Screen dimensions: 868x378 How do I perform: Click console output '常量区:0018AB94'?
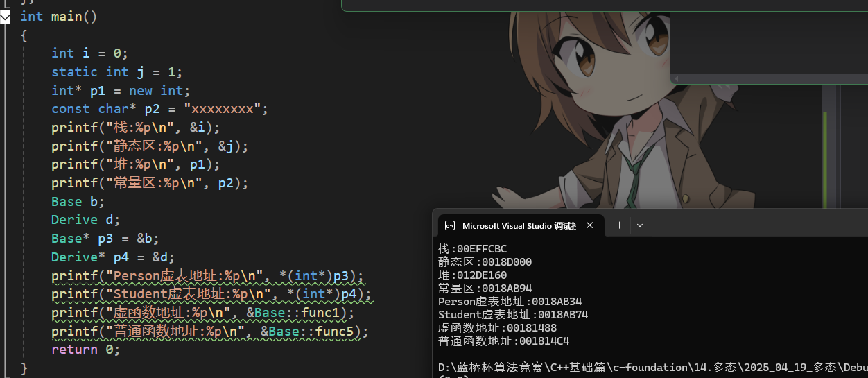[x=485, y=289]
